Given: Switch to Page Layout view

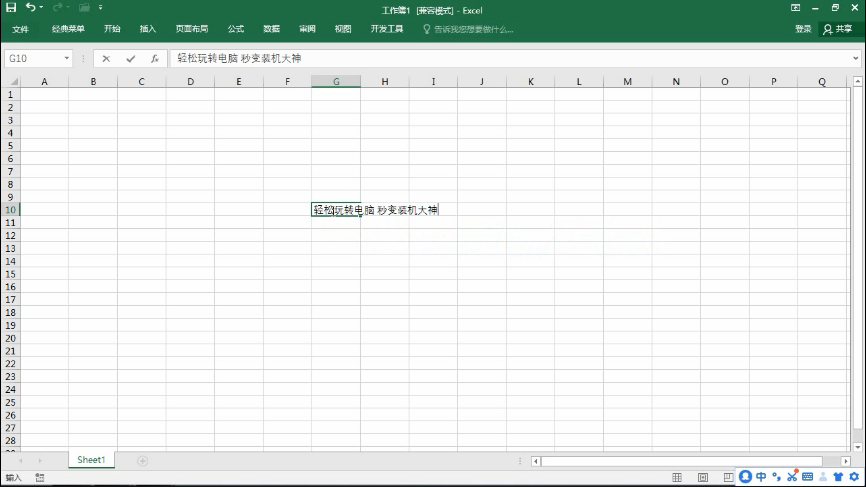Looking at the screenshot, I should pyautogui.click(x=703, y=478).
